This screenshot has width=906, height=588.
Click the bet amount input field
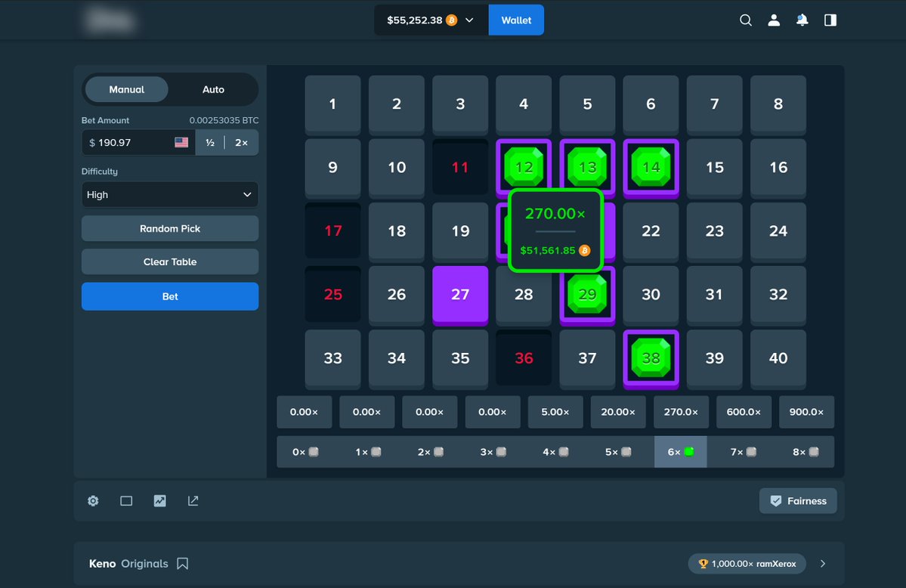138,142
